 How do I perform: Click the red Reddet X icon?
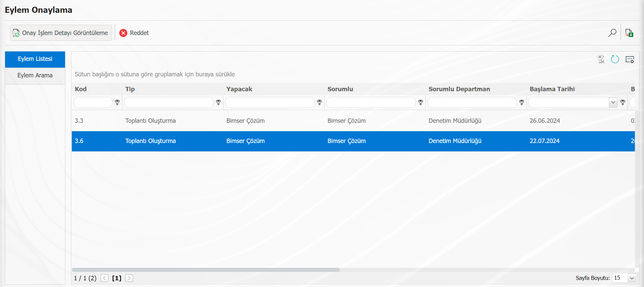point(123,33)
